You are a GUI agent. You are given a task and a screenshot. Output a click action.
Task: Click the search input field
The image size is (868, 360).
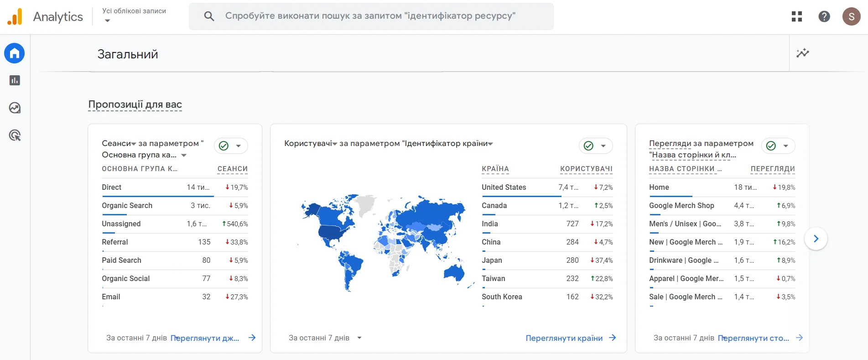point(370,16)
